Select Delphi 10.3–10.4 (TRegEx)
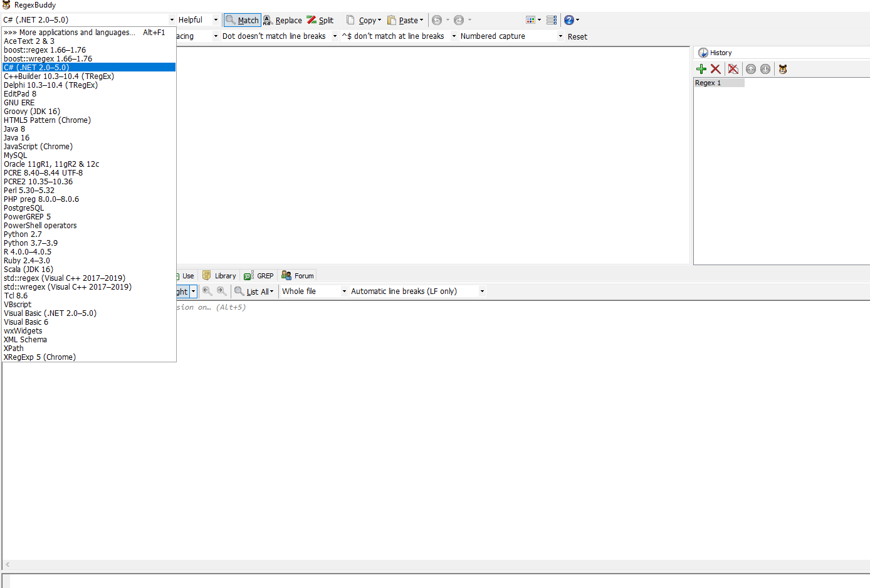Viewport: 870px width, 588px height. [x=89, y=85]
